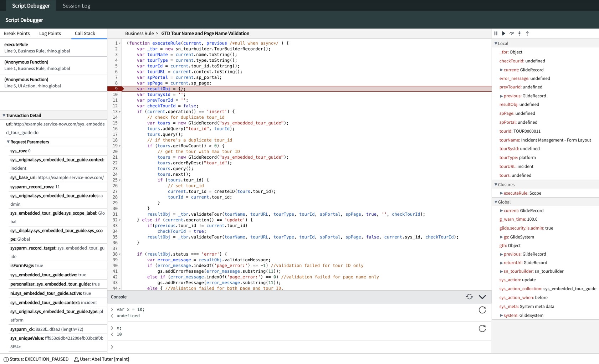The width and height of the screenshot is (599, 364).
Task: Click the console sync/refresh arrows icon
Action: 469,297
